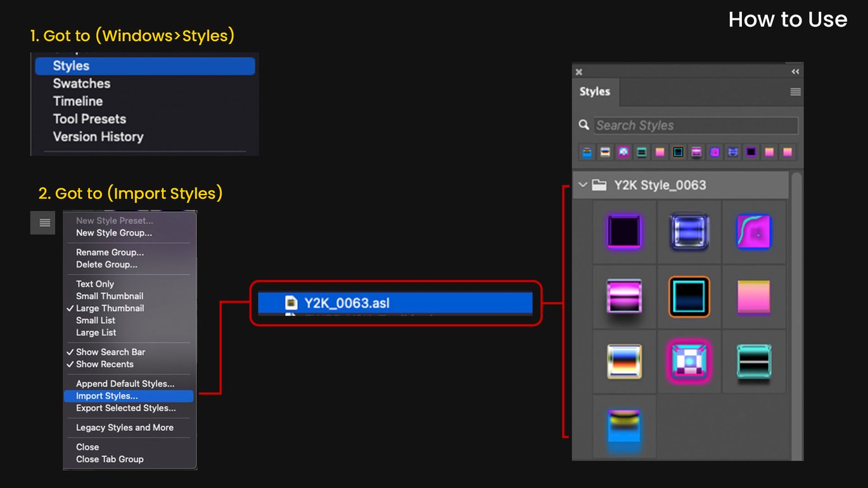This screenshot has height=488, width=868.
Task: Select the Y2K_0063.asl file
Action: (347, 303)
